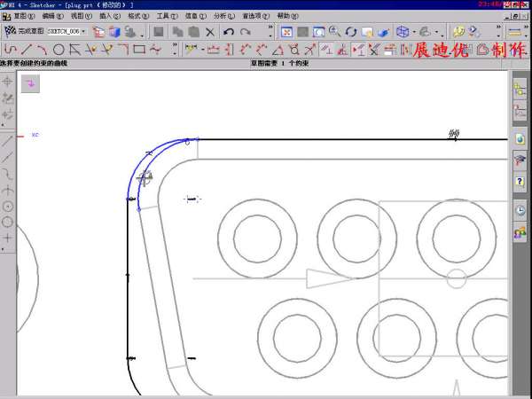
Task: Select the Horizontal dimension tool
Action: 213,50
